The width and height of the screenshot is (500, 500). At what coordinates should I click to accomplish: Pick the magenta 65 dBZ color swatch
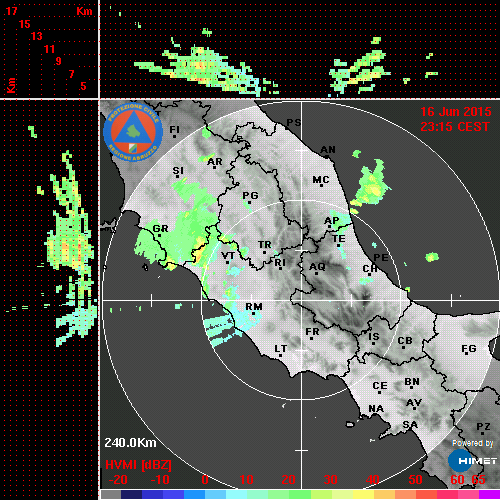pos(489,495)
